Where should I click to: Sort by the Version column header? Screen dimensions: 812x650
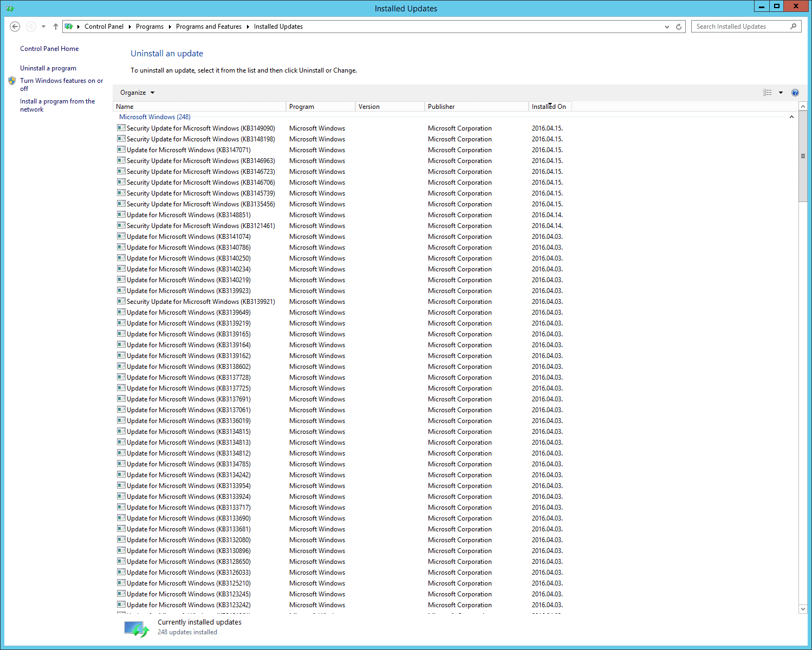coord(389,107)
